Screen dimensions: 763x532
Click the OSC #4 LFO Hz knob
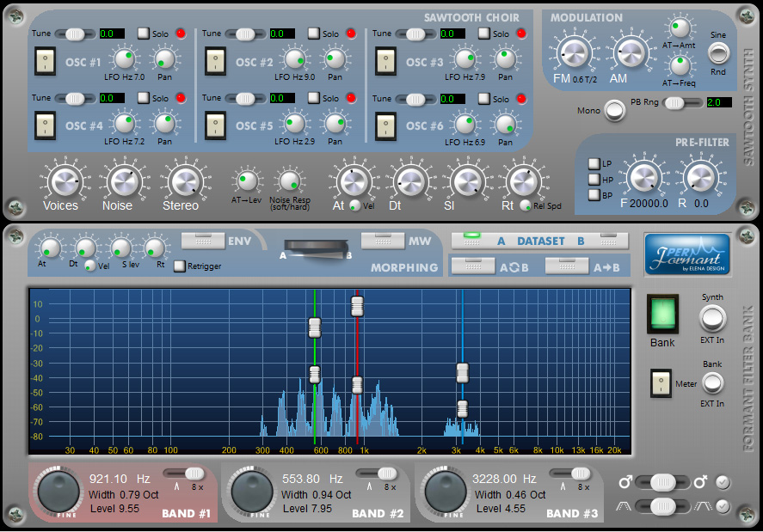125,124
